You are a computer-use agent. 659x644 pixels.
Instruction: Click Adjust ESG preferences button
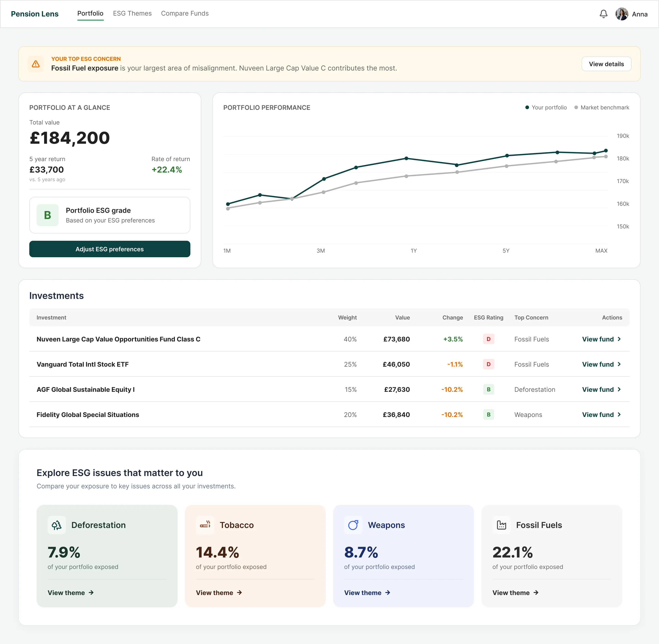(110, 249)
